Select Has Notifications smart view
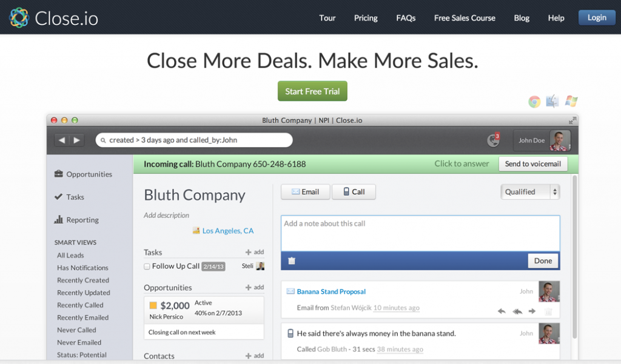621x364 pixels. tap(82, 268)
